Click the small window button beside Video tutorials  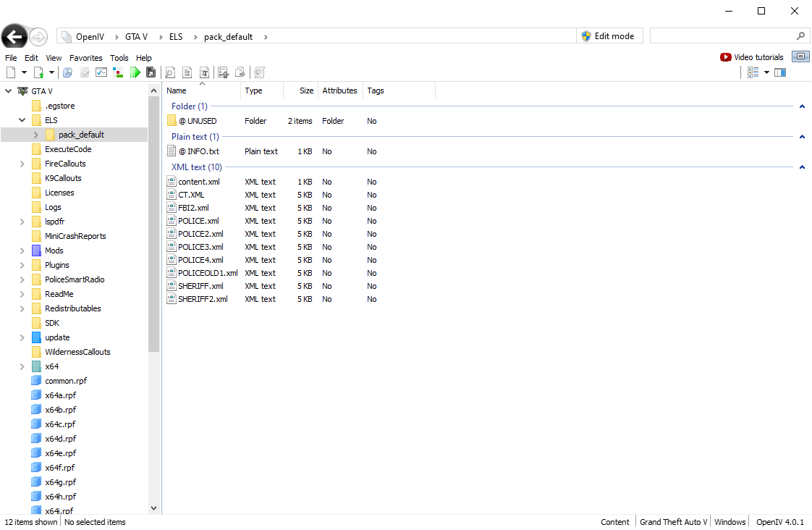(801, 56)
